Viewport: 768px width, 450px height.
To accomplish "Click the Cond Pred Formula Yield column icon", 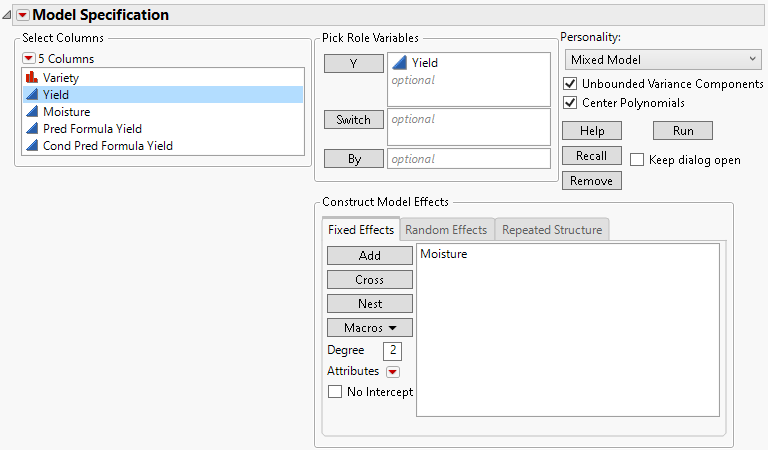I will [x=32, y=145].
